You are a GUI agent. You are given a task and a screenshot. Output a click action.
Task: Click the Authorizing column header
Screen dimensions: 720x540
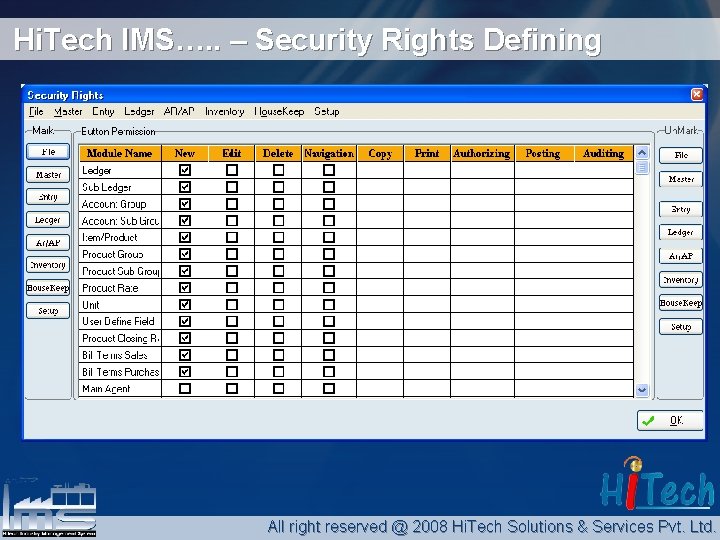click(x=482, y=153)
